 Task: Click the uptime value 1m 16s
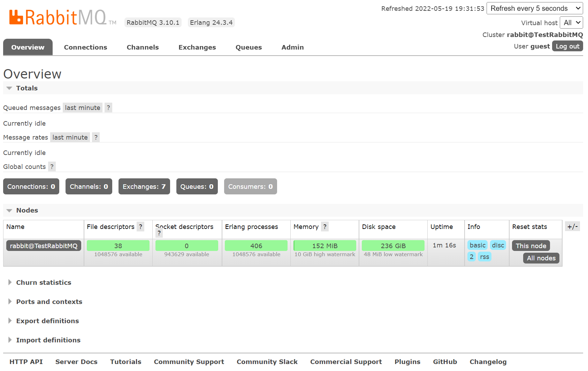pyautogui.click(x=444, y=245)
